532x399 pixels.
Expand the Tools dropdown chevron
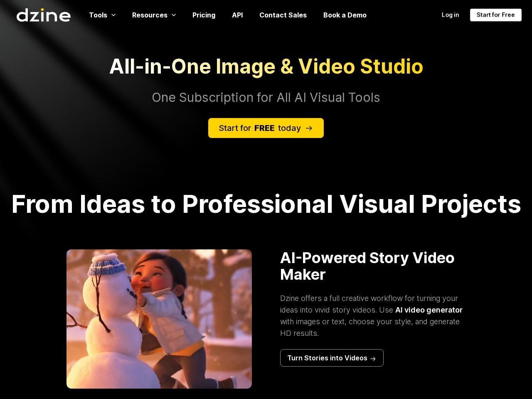[113, 15]
